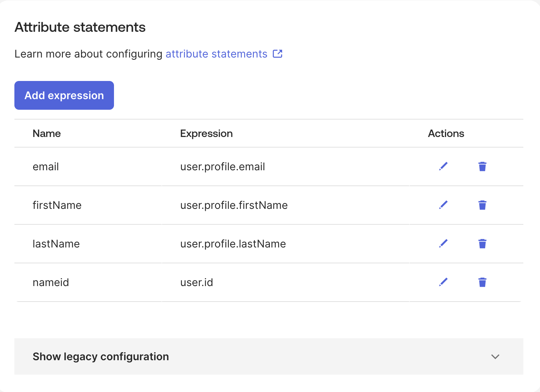This screenshot has height=392, width=540.
Task: Click the chevron on Show legacy configuration
Action: coord(495,356)
